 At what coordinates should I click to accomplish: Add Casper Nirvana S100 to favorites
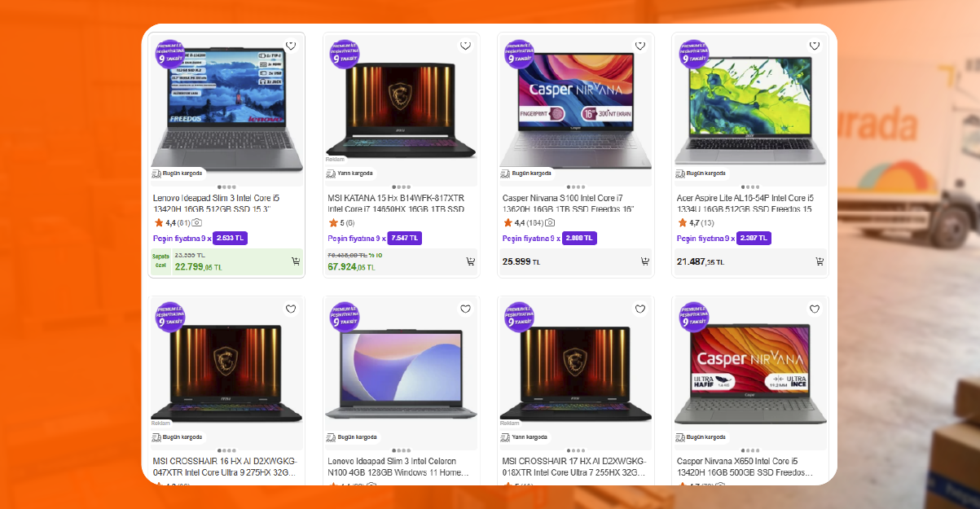click(639, 46)
